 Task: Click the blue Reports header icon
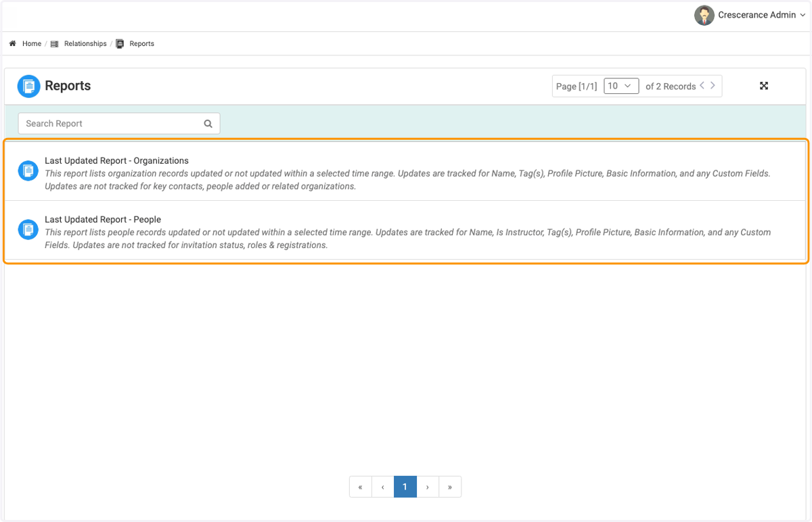pyautogui.click(x=29, y=86)
